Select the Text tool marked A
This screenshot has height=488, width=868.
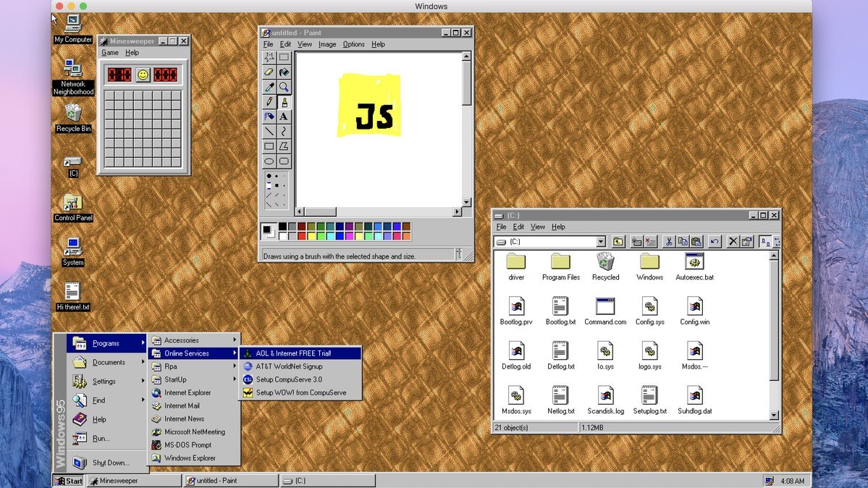tap(284, 117)
